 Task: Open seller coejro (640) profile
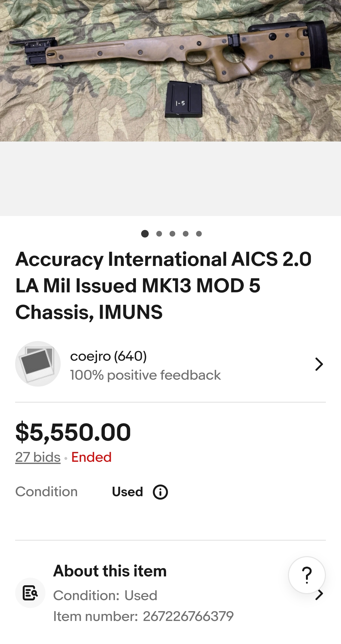tap(108, 356)
